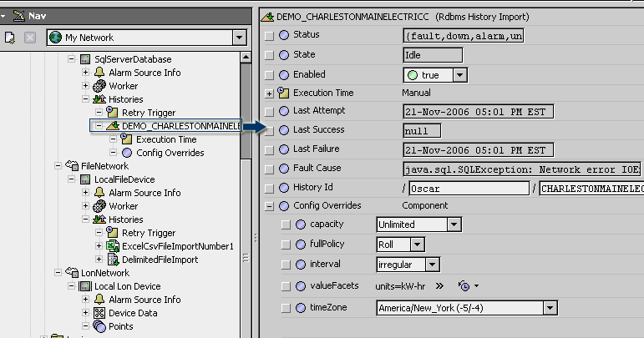This screenshot has width=644, height=338.
Task: Open the capacity Unlimited dropdown
Action: point(454,224)
